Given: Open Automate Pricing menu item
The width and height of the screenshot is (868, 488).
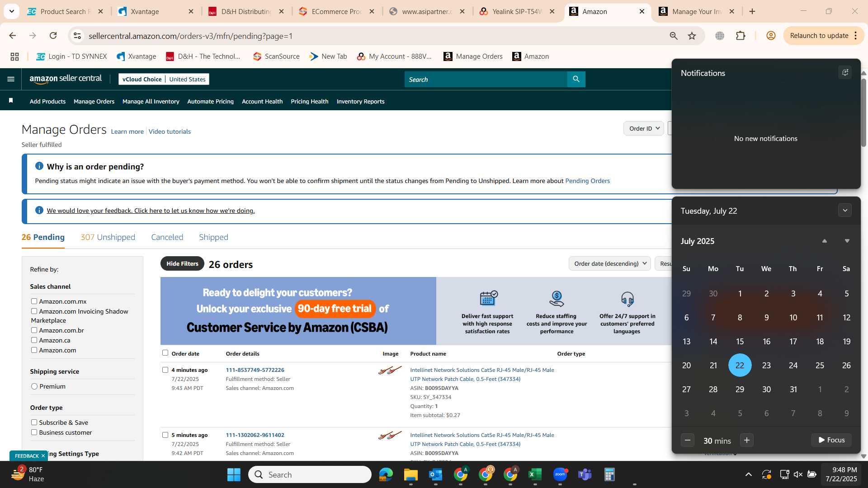Looking at the screenshot, I should (210, 101).
